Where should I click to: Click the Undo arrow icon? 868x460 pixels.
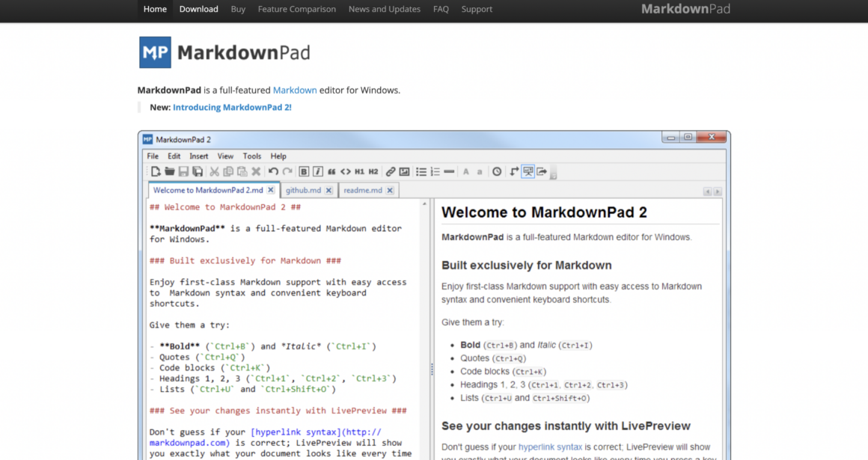pos(273,171)
